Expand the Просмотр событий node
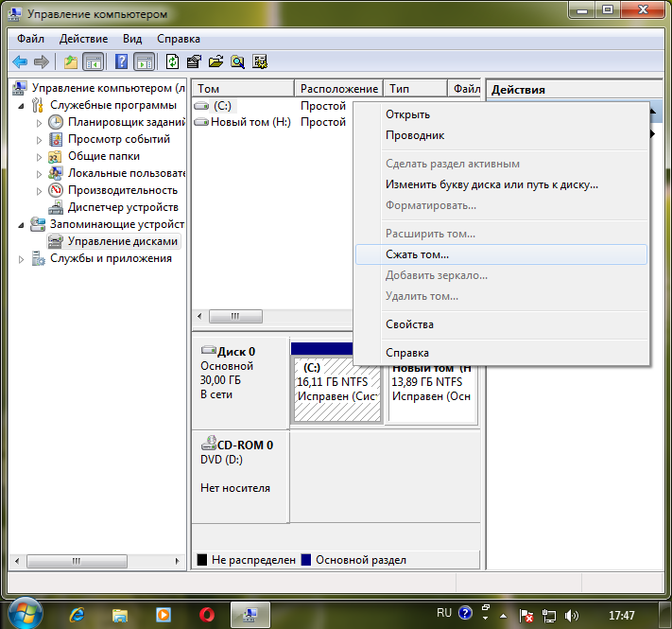 pyautogui.click(x=39, y=140)
